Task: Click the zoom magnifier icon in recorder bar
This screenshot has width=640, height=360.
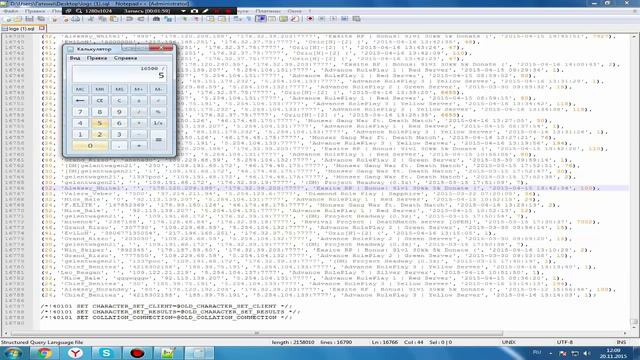Action: click(79, 11)
